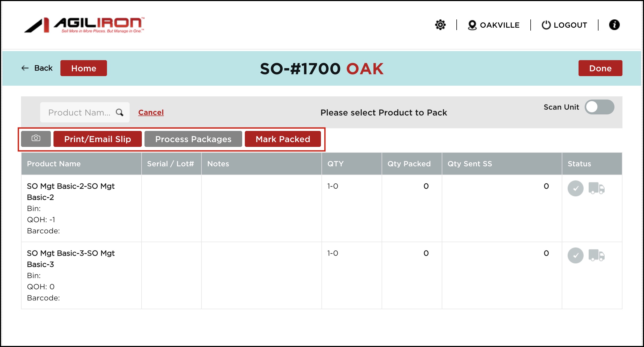Click truck icon for SO Mgt Basic-2
Image resolution: width=644 pixels, height=347 pixels.
point(596,188)
